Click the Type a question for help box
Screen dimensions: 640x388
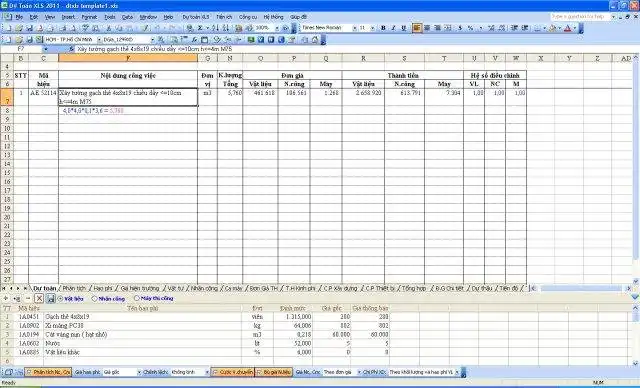(x=580, y=17)
